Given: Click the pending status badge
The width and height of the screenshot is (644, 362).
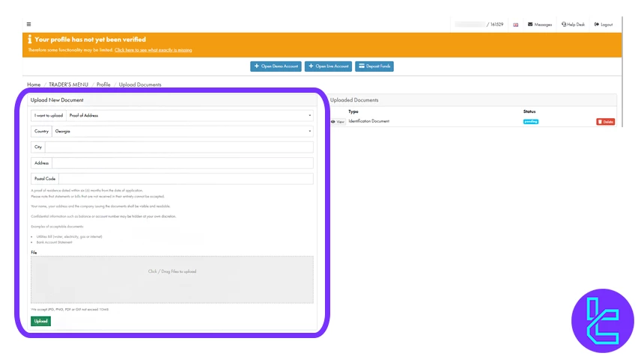Looking at the screenshot, I should 531,121.
